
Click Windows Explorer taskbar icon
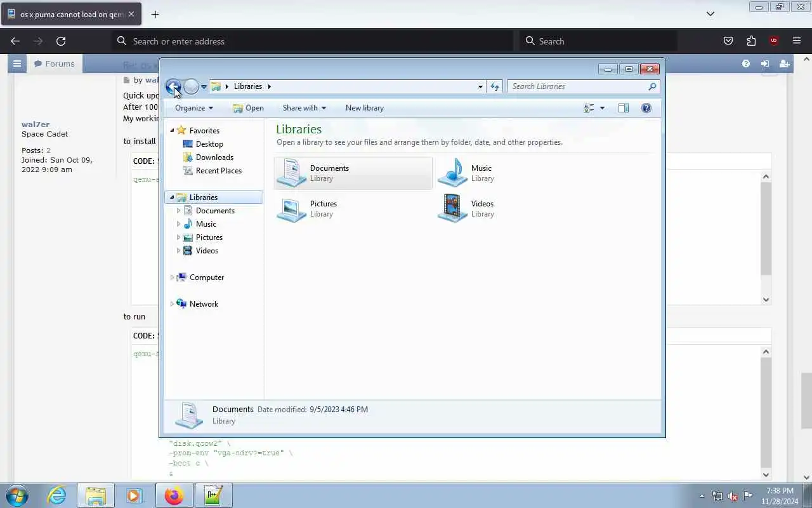[96, 495]
